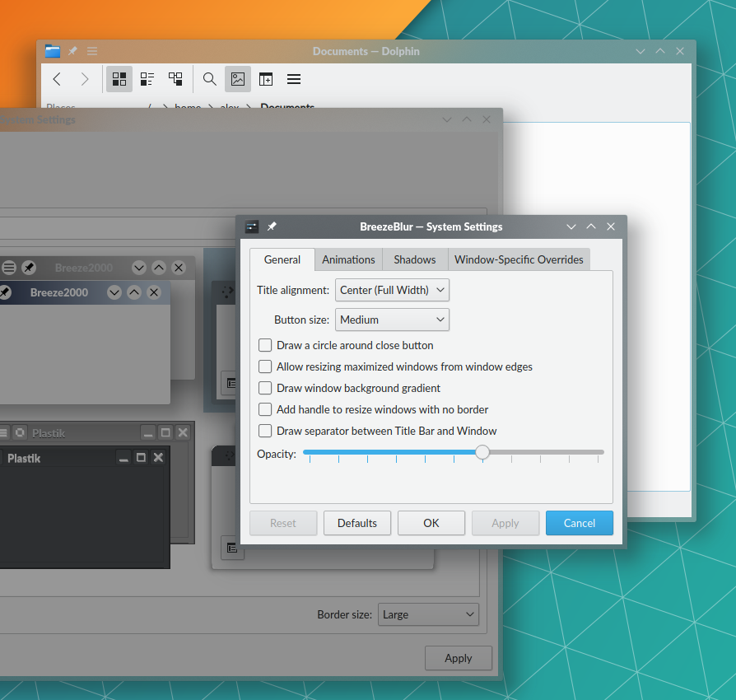This screenshot has height=700, width=736.
Task: Click menu icon on inactive Breeze2000 preview
Action: pyautogui.click(x=9, y=268)
